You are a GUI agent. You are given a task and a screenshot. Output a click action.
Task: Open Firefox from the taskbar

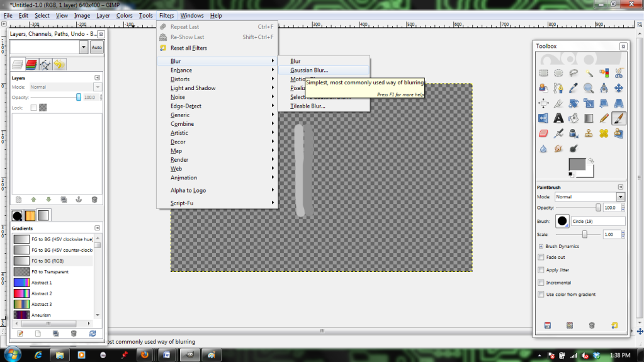pos(145,355)
